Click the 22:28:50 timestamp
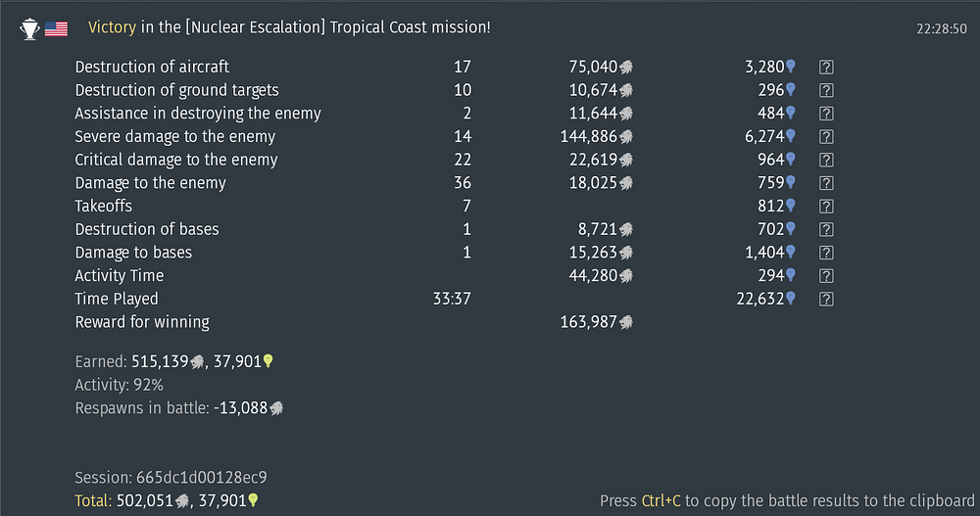Screen dimensions: 980x516 (x=942, y=28)
